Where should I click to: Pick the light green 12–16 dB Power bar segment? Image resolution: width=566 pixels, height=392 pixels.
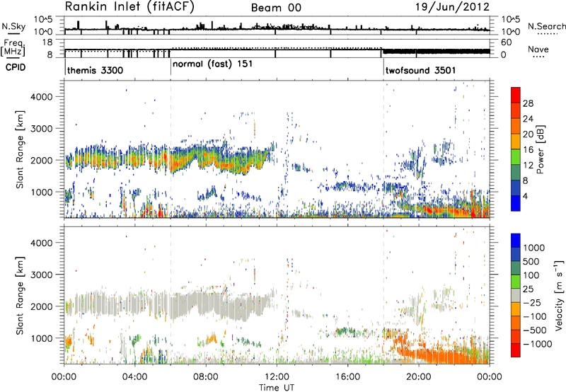[x=516, y=157]
